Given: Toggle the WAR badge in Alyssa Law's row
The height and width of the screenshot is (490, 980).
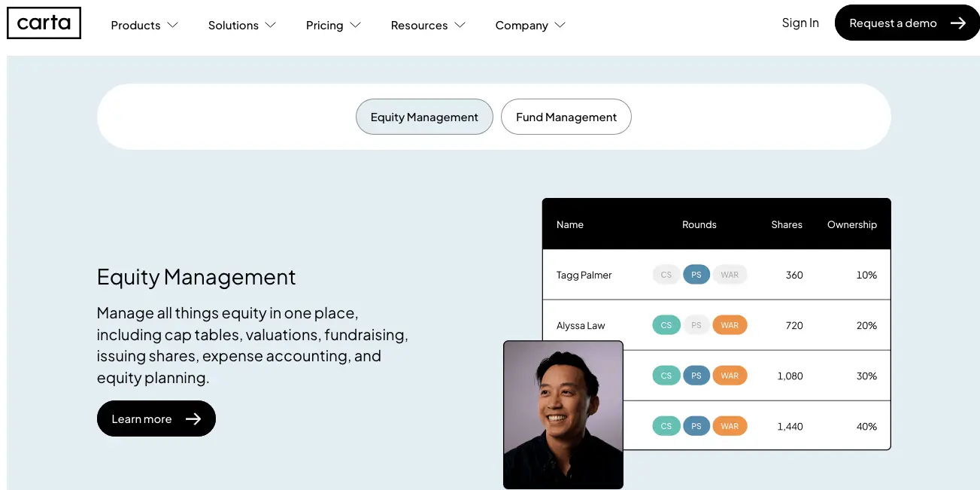Looking at the screenshot, I should pos(730,325).
